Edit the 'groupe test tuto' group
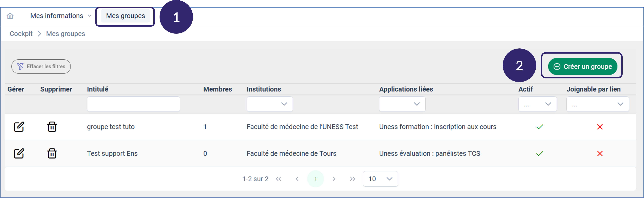 19,127
